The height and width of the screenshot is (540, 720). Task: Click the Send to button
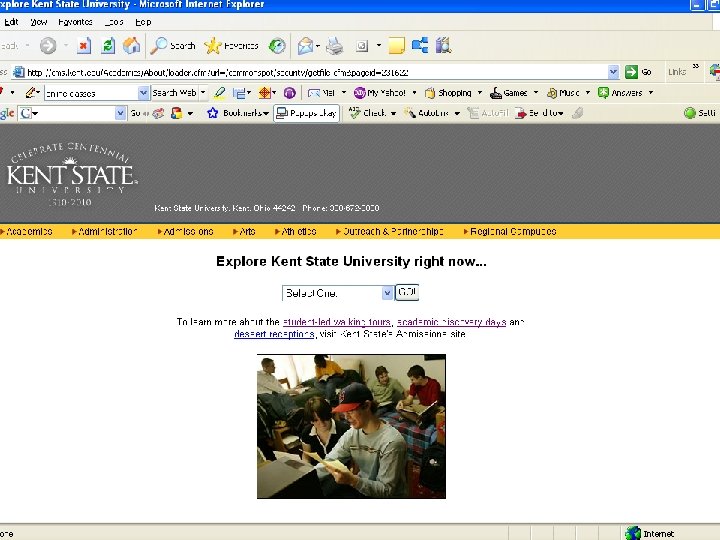point(540,113)
